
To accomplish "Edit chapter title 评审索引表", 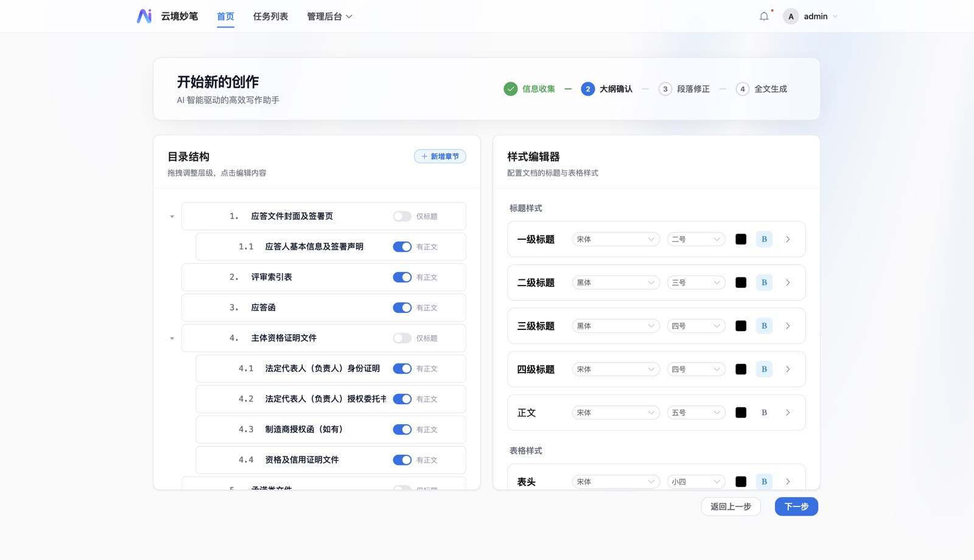I will click(272, 277).
